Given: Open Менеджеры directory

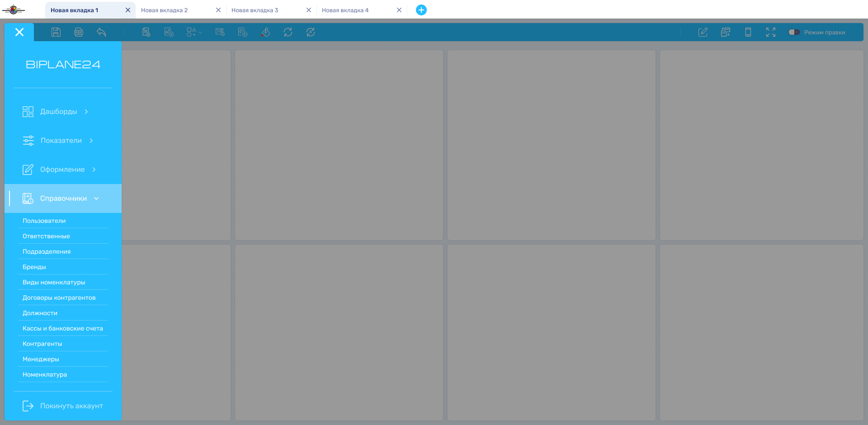Looking at the screenshot, I should click(x=63, y=359).
